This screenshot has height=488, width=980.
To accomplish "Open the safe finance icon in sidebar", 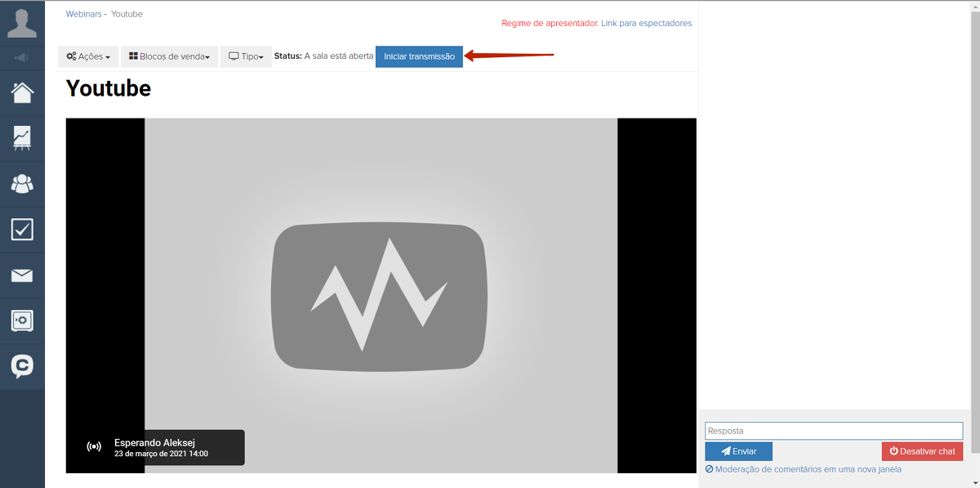I will pyautogui.click(x=22, y=320).
